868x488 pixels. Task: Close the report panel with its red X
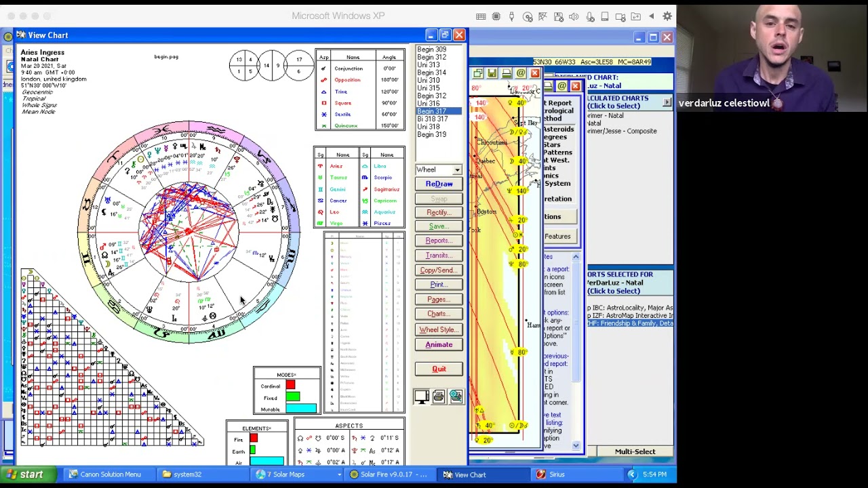coord(576,86)
